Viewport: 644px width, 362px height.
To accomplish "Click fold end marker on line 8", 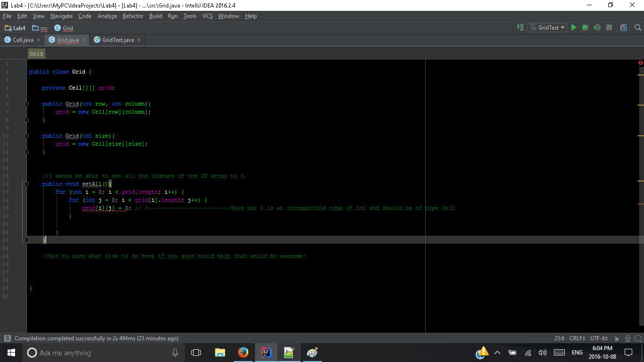I will coord(26,120).
